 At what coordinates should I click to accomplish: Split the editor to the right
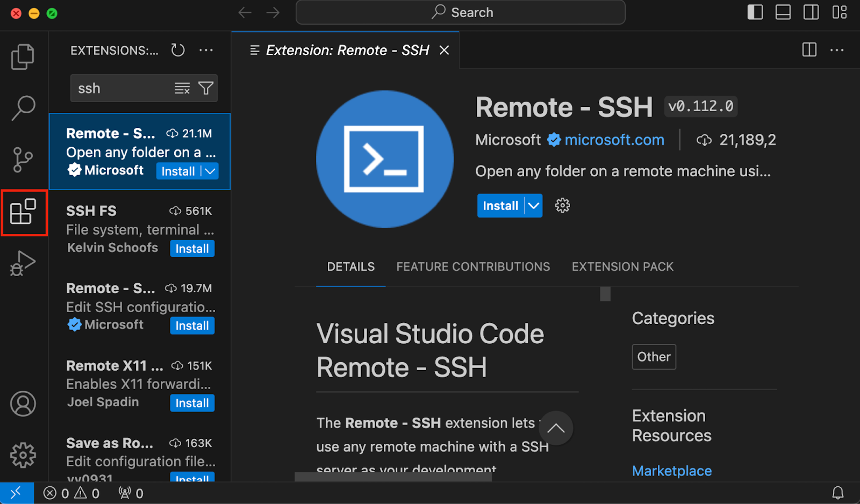tap(809, 50)
